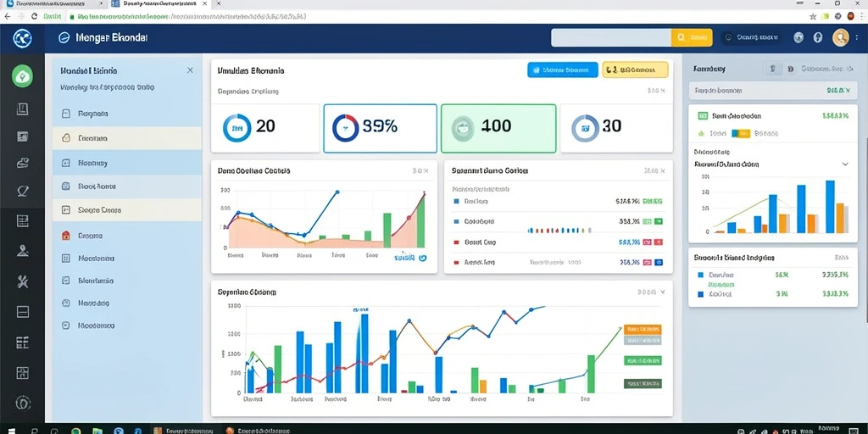Screen dimensions: 868x434
Task: Select the highlighted second item in the side panel
Action: (127, 138)
